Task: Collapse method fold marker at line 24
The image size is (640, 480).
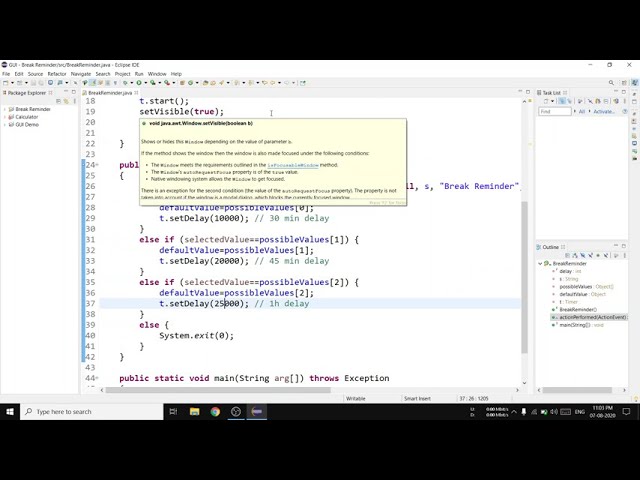Action: click(x=97, y=165)
